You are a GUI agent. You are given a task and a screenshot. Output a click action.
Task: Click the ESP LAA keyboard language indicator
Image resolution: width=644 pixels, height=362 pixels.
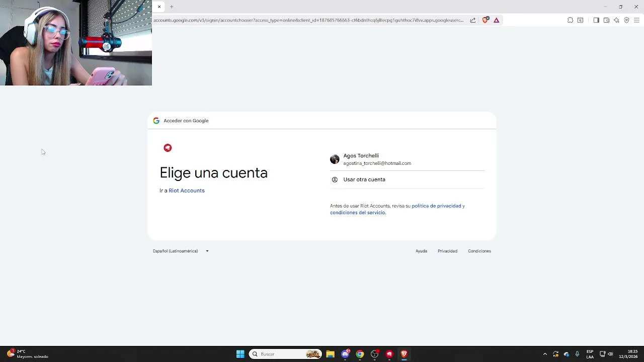click(x=590, y=354)
